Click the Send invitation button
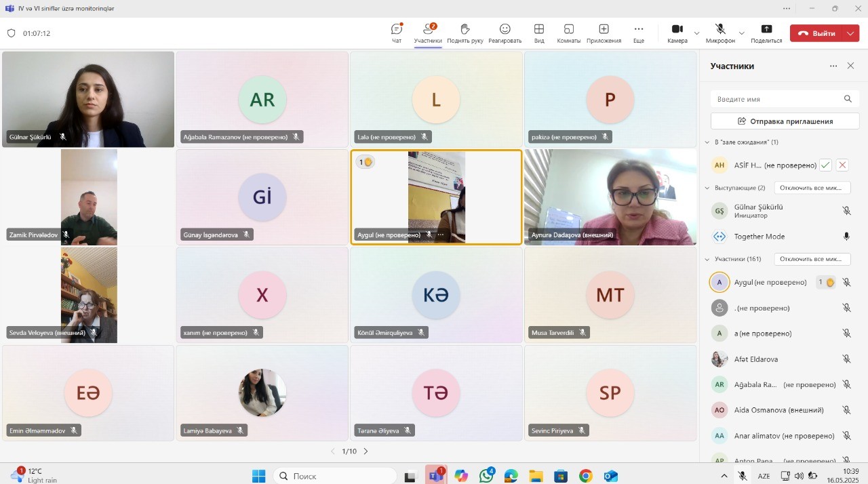The height and width of the screenshot is (484, 868). coord(785,121)
